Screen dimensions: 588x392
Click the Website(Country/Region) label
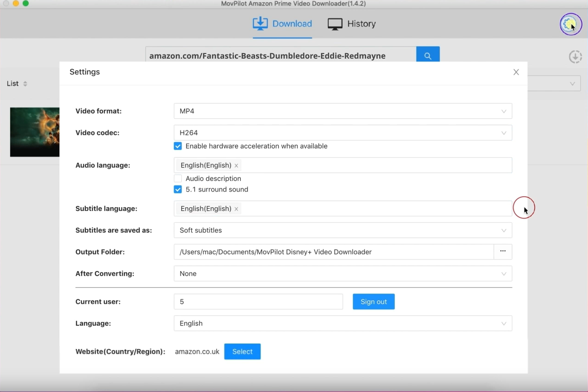pyautogui.click(x=120, y=351)
